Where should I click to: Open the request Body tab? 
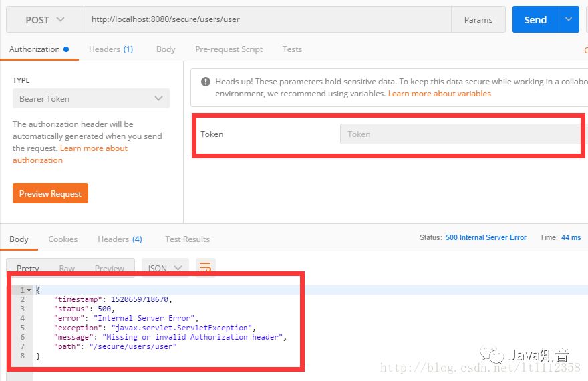tap(166, 49)
